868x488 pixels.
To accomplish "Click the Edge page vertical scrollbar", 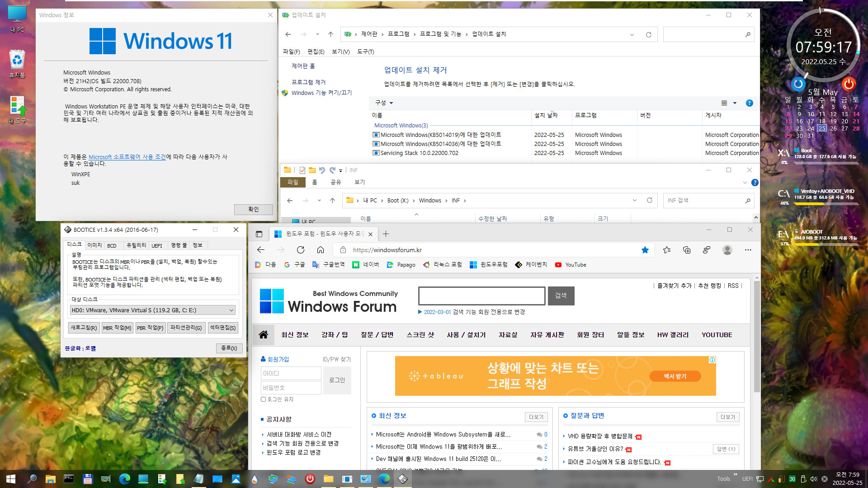I will pyautogui.click(x=757, y=336).
